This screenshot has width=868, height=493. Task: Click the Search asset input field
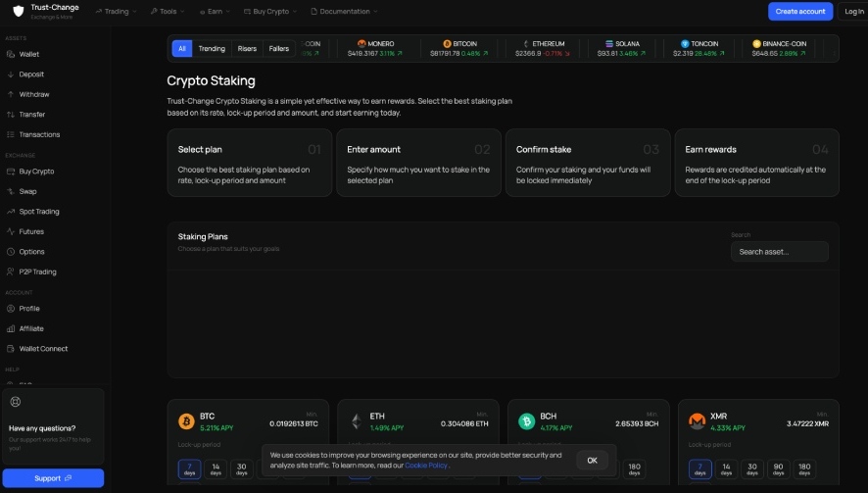coord(780,252)
